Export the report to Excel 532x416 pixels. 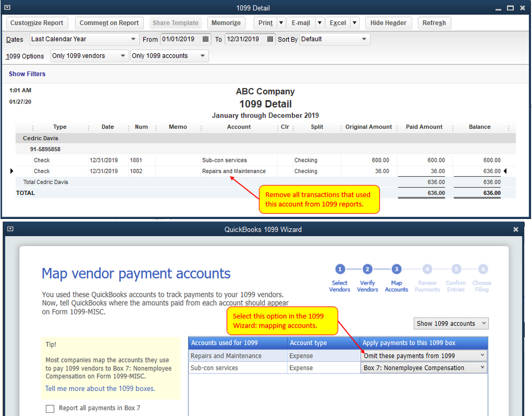pos(338,23)
